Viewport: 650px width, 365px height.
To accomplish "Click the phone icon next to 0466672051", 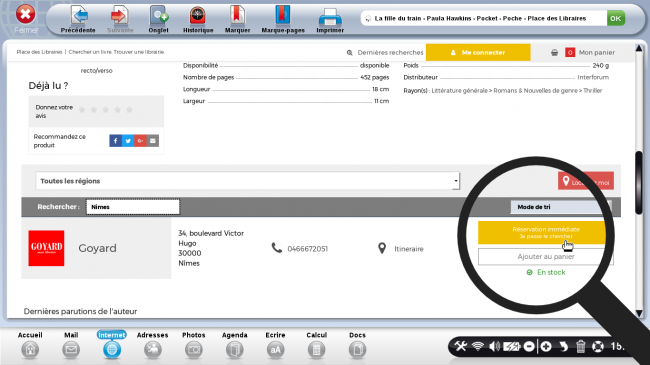I will (276, 248).
